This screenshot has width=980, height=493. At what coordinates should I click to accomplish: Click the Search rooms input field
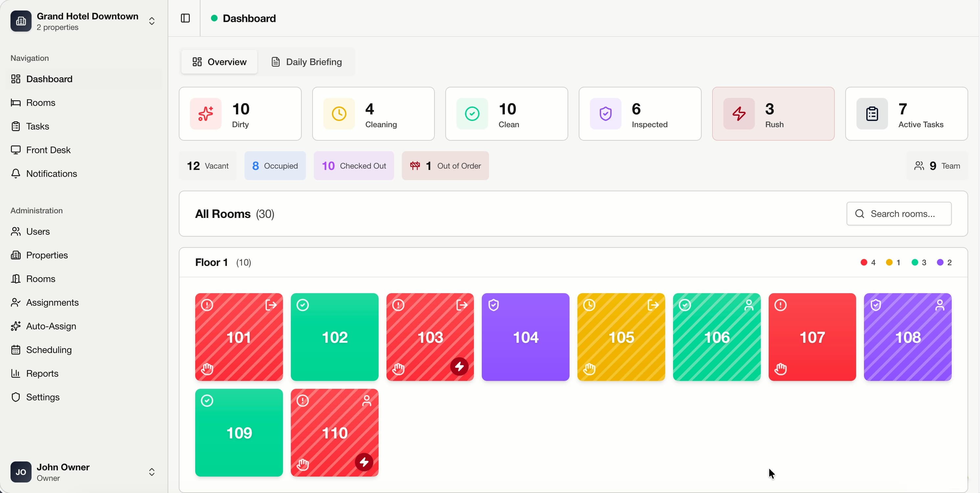tap(898, 213)
